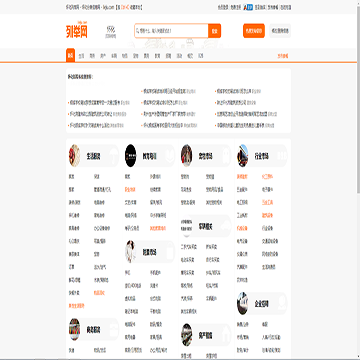360x360 pixels.
Task: Click the house icon in 房产租售 header
Action: point(225,335)
